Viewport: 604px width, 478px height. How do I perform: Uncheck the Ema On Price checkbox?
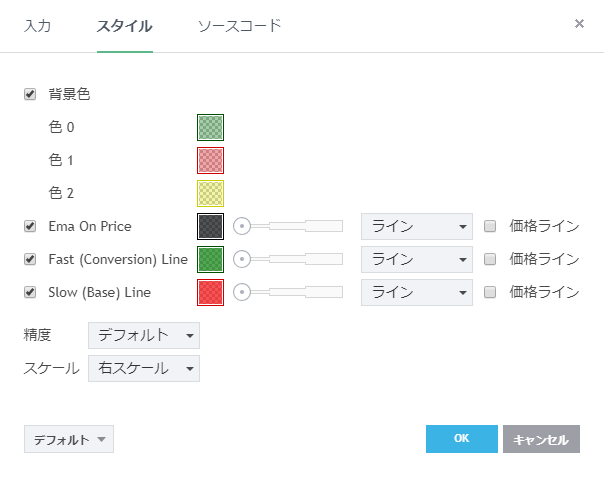[x=30, y=226]
